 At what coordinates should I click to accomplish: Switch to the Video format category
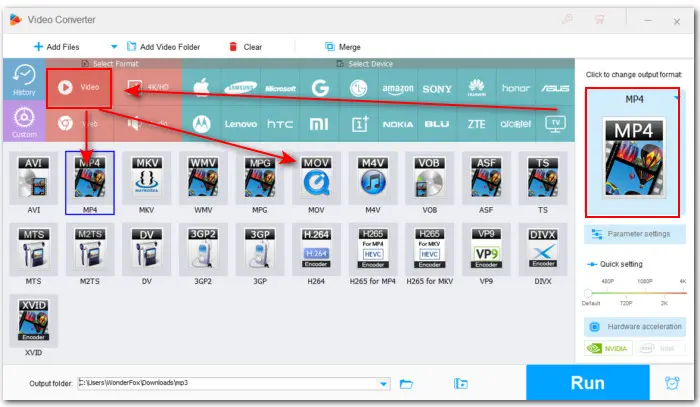pos(79,87)
